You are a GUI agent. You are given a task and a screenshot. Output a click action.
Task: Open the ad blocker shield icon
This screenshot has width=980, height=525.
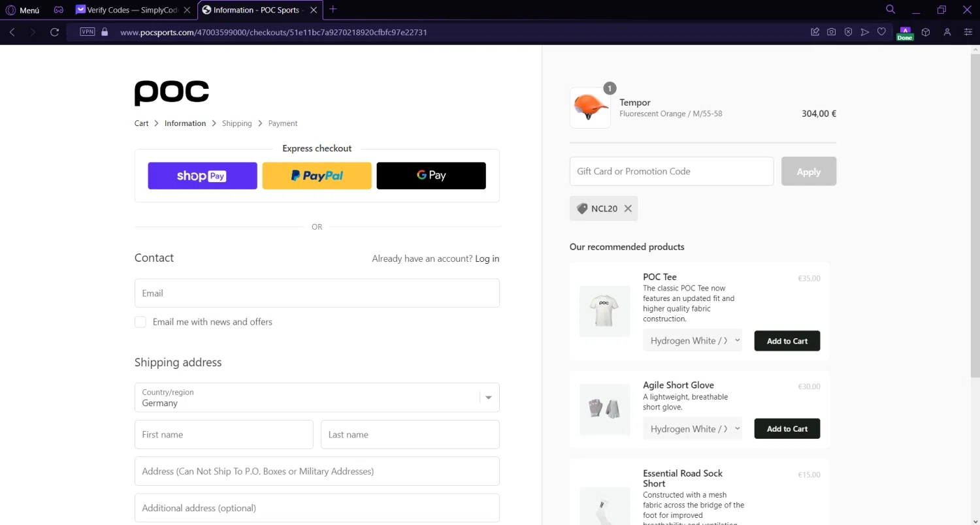click(x=848, y=32)
